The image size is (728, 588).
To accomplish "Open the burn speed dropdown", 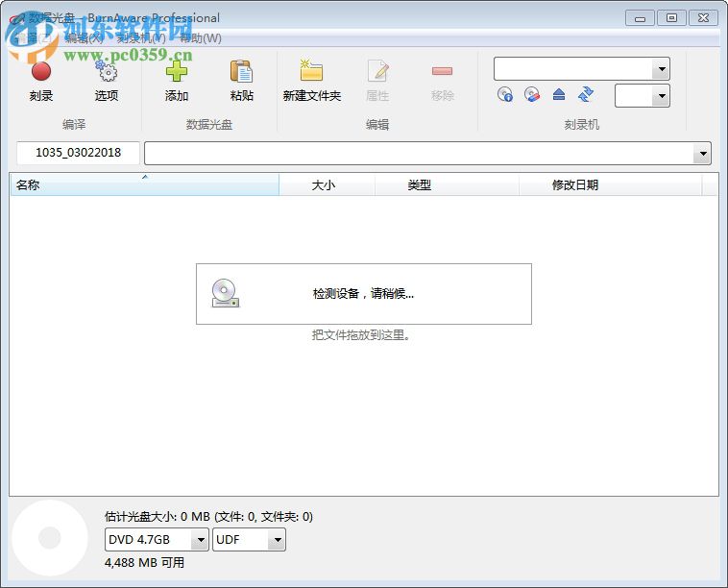I will 661,96.
